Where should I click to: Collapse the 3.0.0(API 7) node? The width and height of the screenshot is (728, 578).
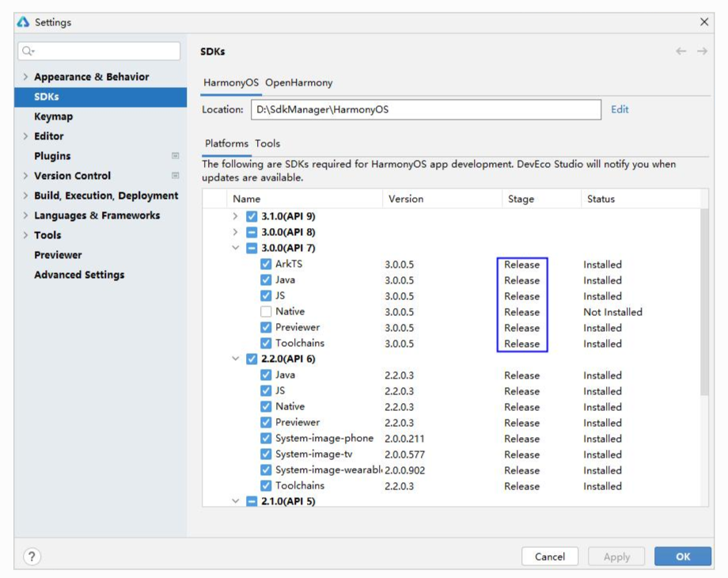click(x=235, y=248)
